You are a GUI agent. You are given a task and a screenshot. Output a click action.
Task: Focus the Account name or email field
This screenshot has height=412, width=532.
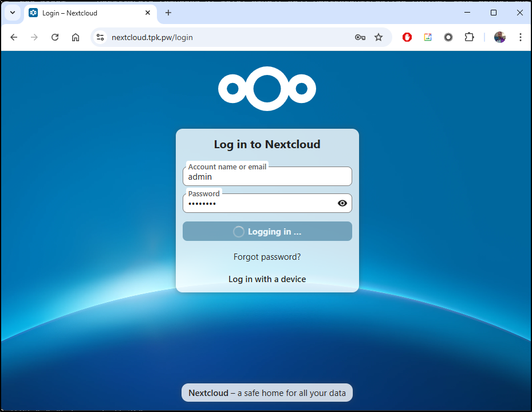(x=267, y=177)
